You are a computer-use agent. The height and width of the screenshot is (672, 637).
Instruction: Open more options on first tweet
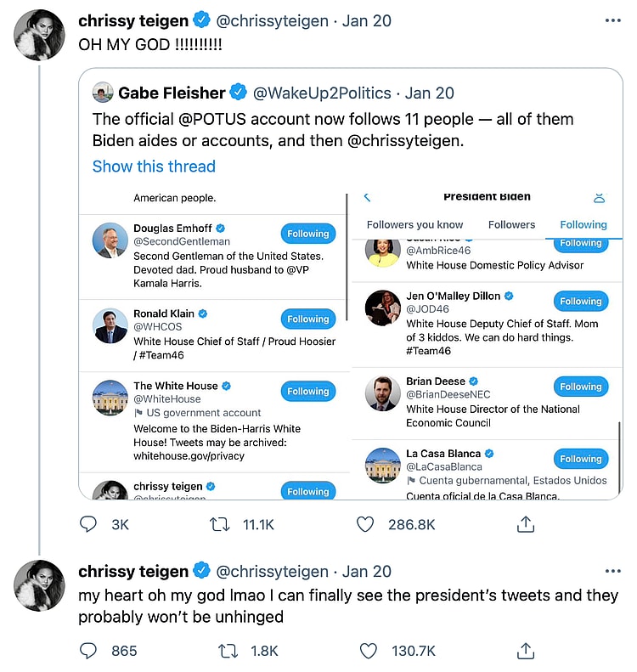[x=612, y=20]
